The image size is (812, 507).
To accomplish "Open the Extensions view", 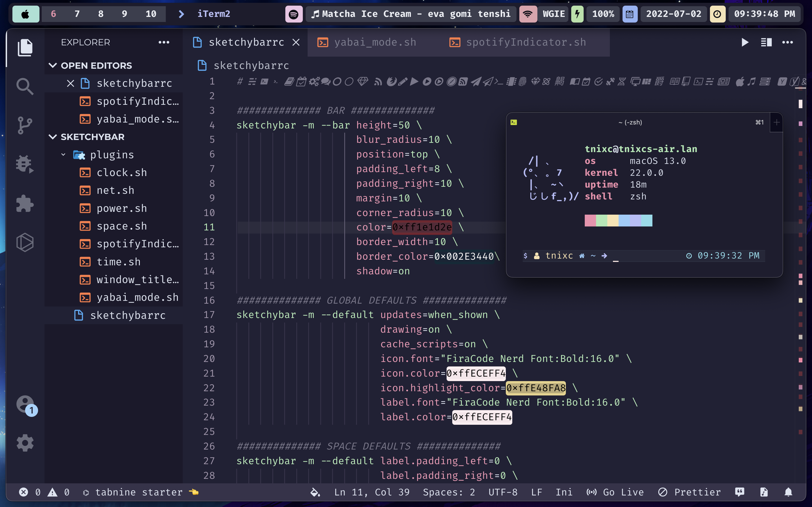I will 25,204.
